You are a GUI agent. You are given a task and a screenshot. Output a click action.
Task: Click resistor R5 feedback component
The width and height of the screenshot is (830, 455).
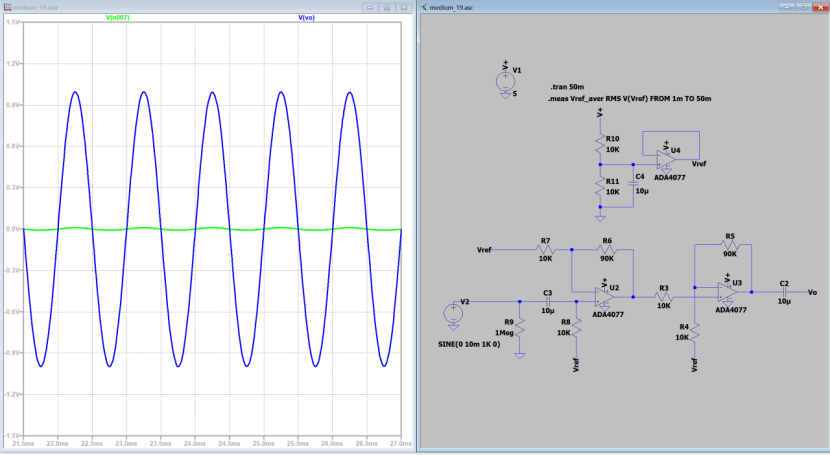(x=729, y=244)
